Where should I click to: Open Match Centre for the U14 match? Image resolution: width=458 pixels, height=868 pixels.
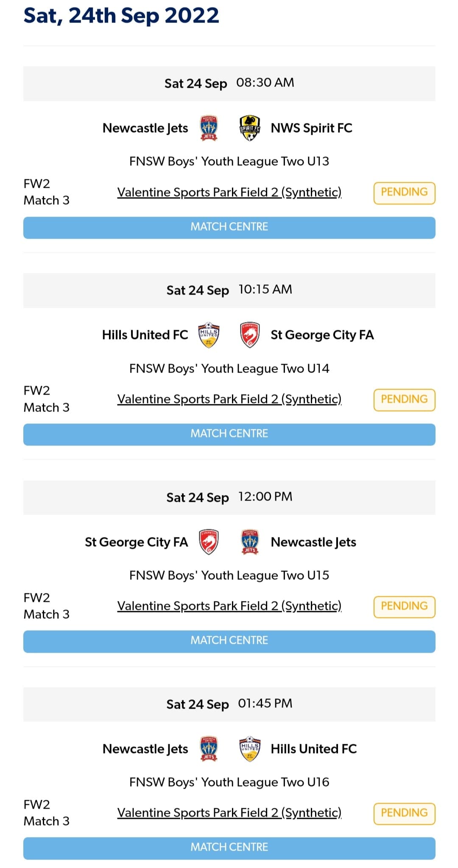[x=229, y=434]
